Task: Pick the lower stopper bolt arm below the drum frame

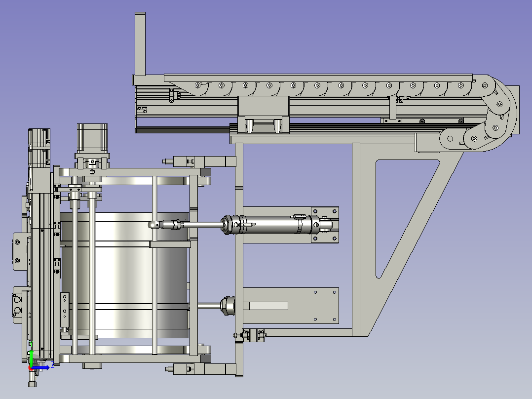Action: (x=201, y=369)
